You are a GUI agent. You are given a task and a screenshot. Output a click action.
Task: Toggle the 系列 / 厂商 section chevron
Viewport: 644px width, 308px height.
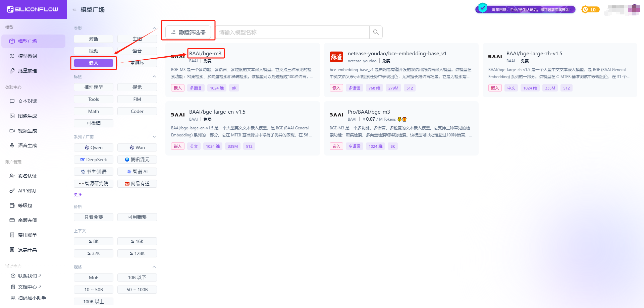(154, 137)
